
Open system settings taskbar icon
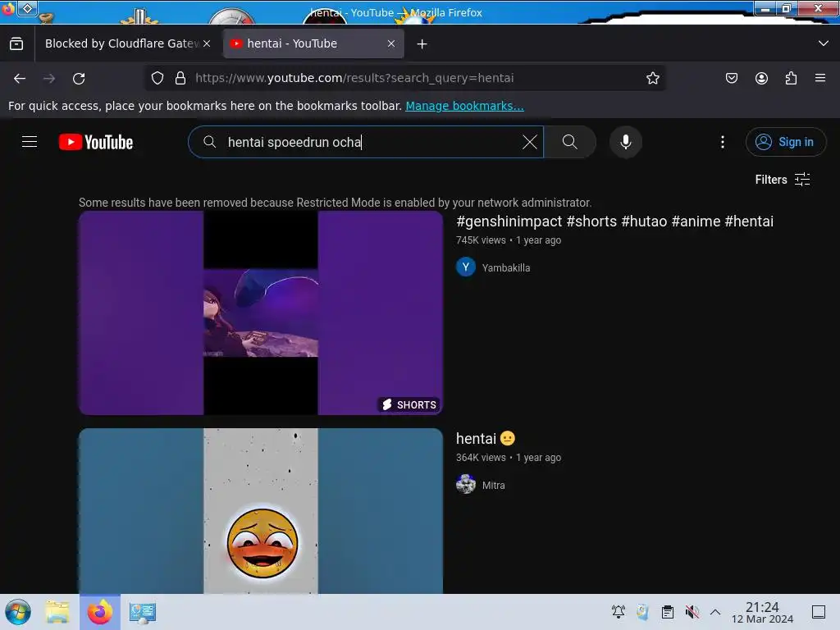tap(143, 612)
